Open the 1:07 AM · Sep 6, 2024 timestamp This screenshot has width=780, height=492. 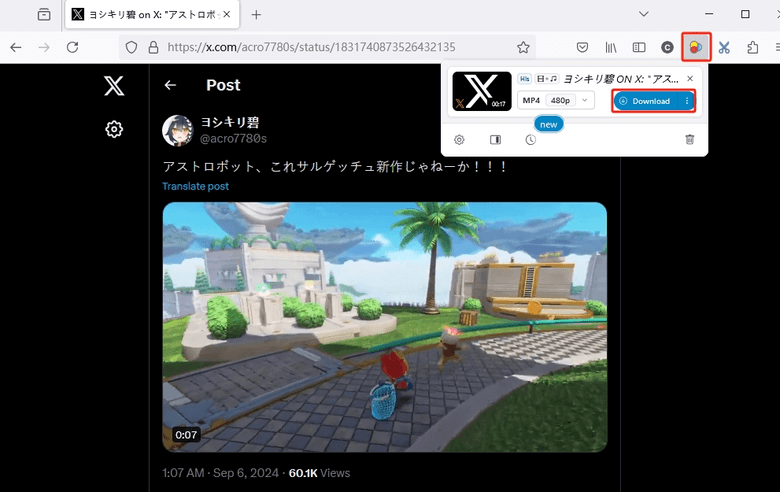point(220,473)
